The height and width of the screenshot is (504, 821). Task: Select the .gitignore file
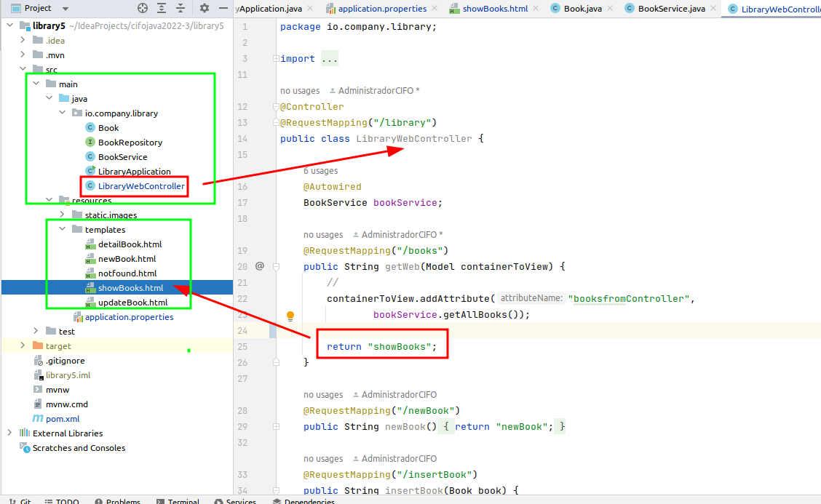click(65, 361)
